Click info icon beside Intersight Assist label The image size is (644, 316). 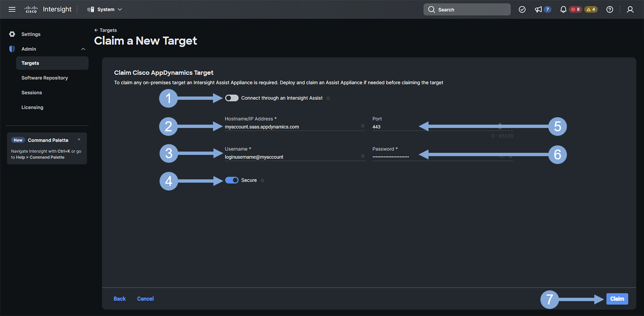[328, 98]
